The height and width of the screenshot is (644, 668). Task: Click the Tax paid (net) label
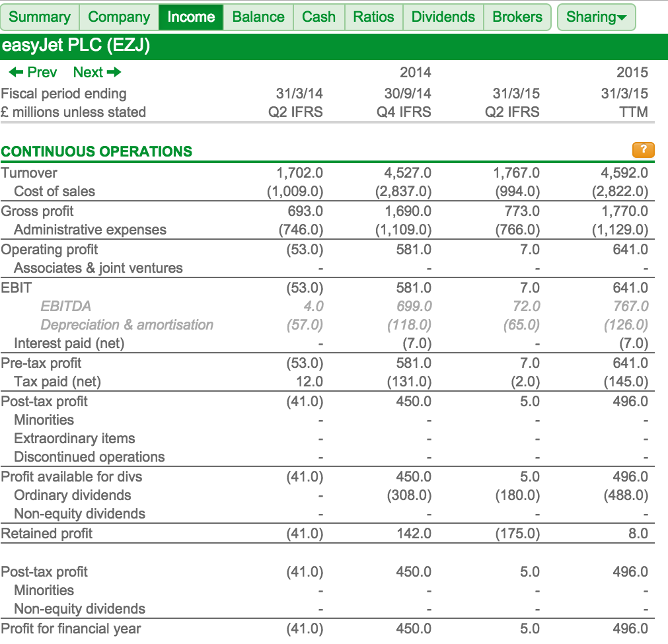[57, 382]
